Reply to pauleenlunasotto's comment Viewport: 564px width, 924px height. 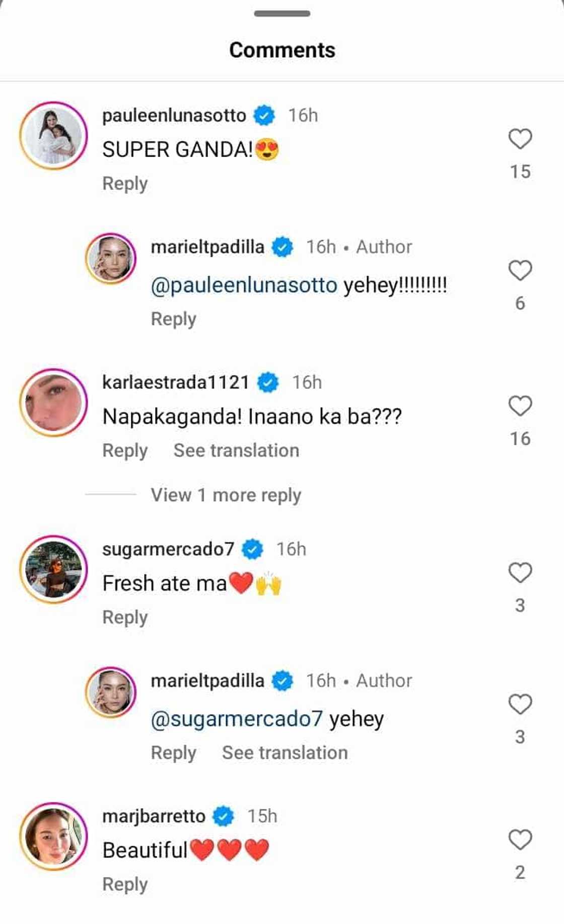125,184
